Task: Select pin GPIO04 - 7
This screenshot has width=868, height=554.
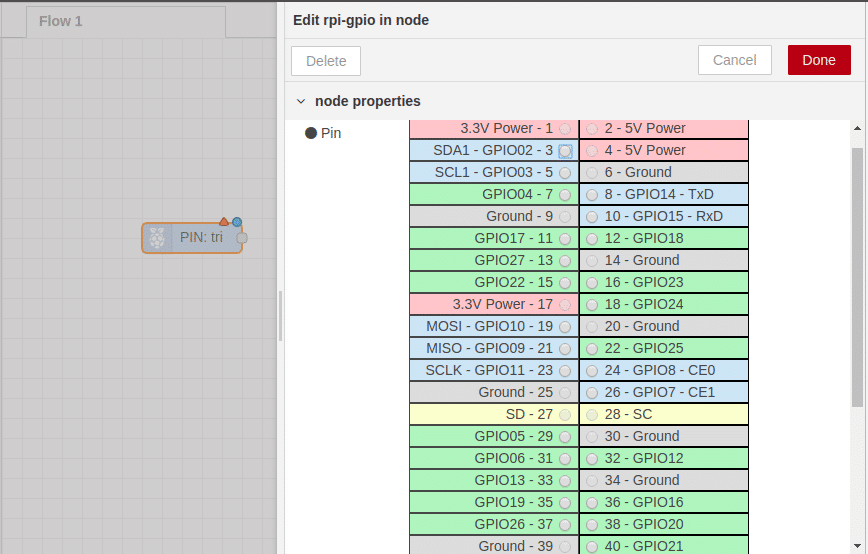Action: [x=565, y=195]
